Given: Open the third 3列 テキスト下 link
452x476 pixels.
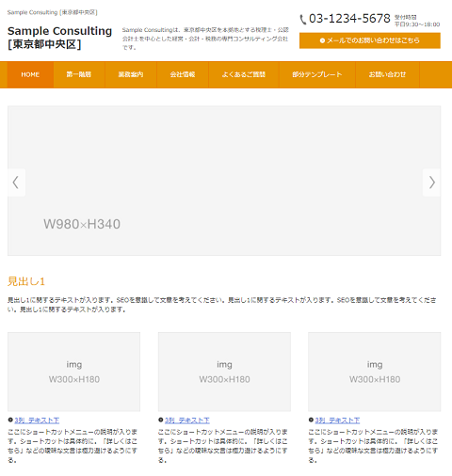Looking at the screenshot, I should coord(337,420).
